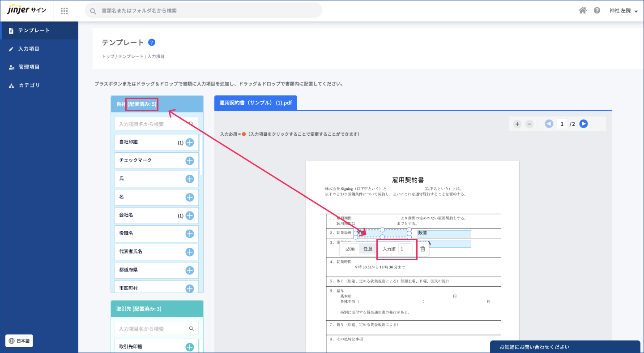
Task: Add 自社印鑑 field with plus button
Action: pos(190,142)
